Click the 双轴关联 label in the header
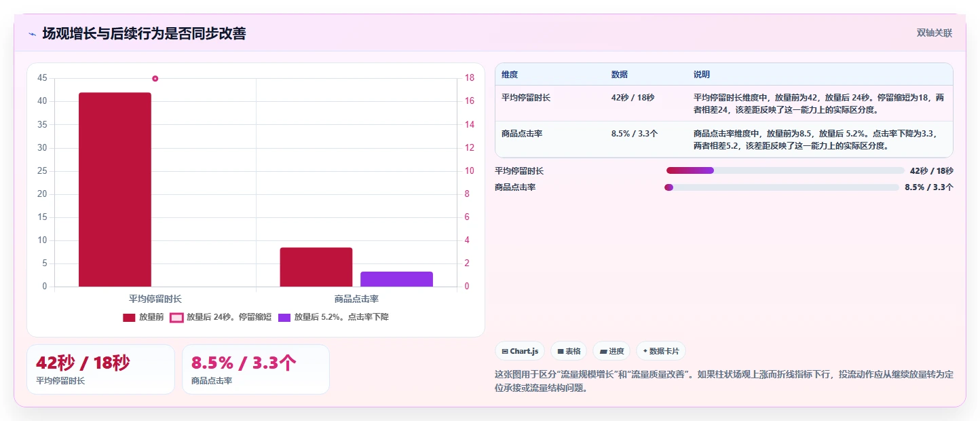The width and height of the screenshot is (980, 421). point(935,33)
